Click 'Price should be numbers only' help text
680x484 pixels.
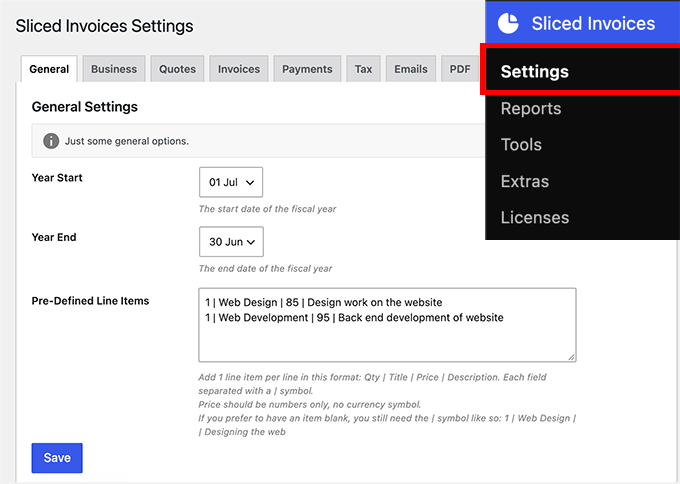click(310, 405)
